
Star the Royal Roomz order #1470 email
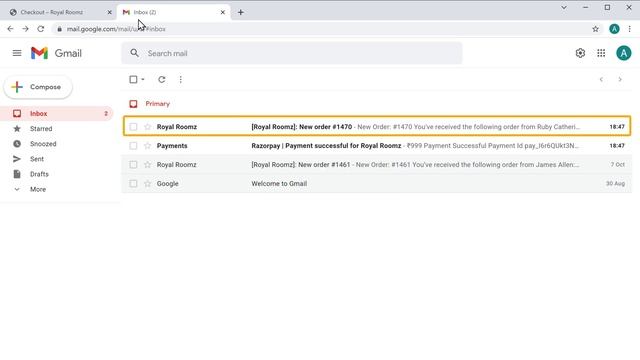point(147,127)
